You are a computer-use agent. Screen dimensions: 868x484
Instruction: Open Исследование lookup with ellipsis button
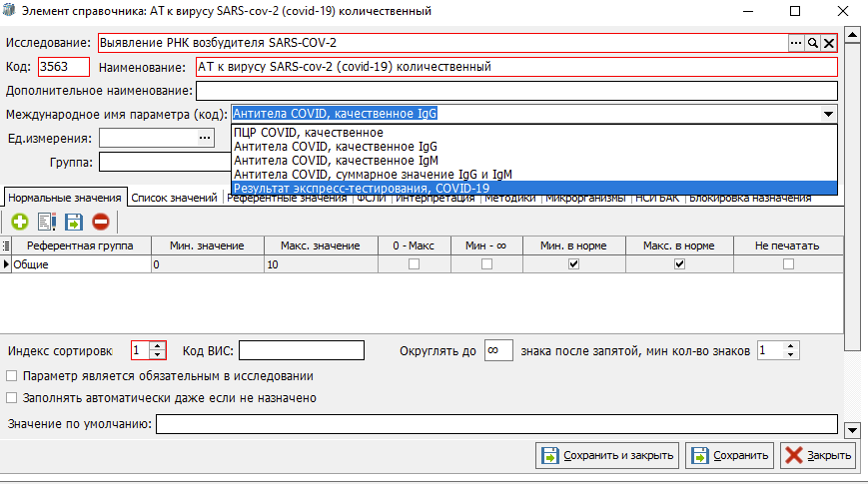(796, 43)
